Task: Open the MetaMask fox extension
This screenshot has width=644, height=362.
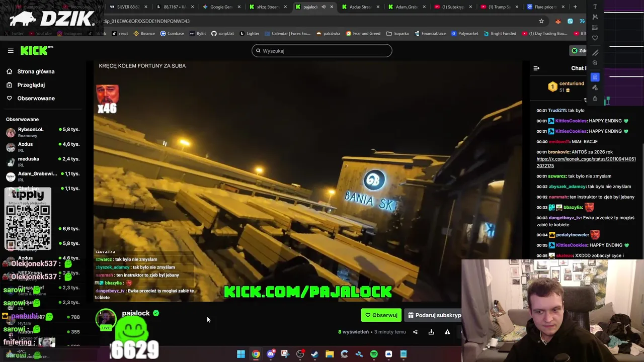Action: [558, 21]
